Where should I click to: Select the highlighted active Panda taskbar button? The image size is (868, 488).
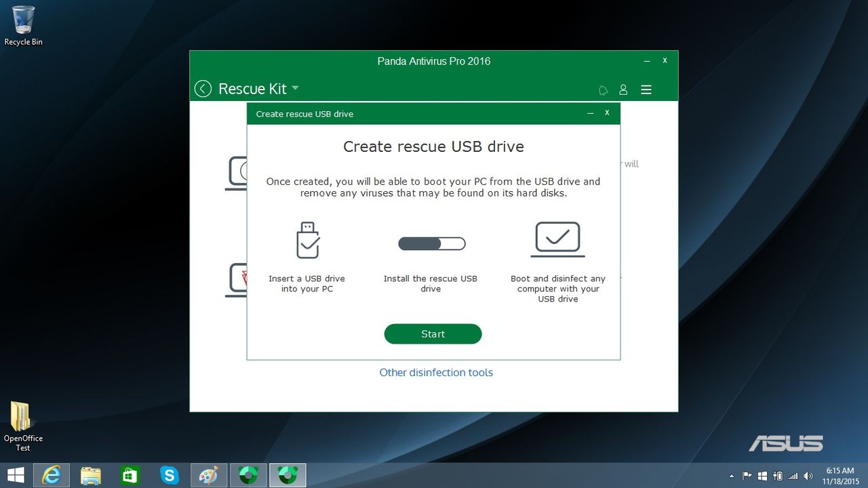pos(288,475)
